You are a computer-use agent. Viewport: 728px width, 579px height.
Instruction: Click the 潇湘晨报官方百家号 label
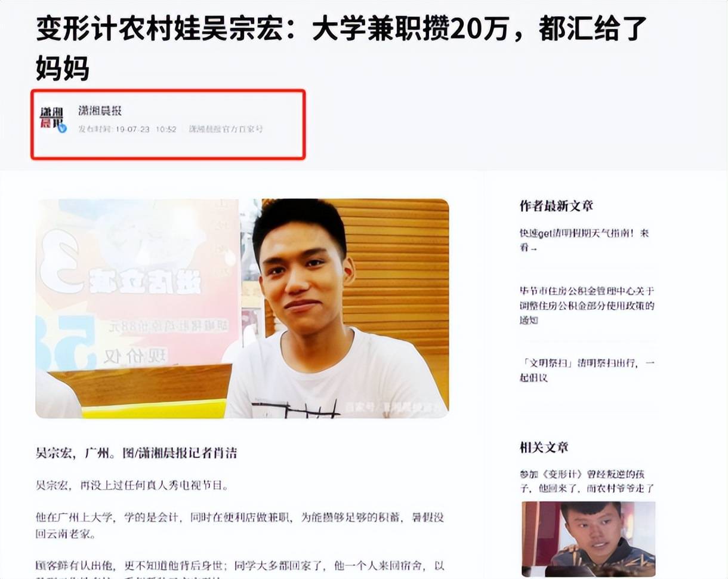pyautogui.click(x=226, y=129)
